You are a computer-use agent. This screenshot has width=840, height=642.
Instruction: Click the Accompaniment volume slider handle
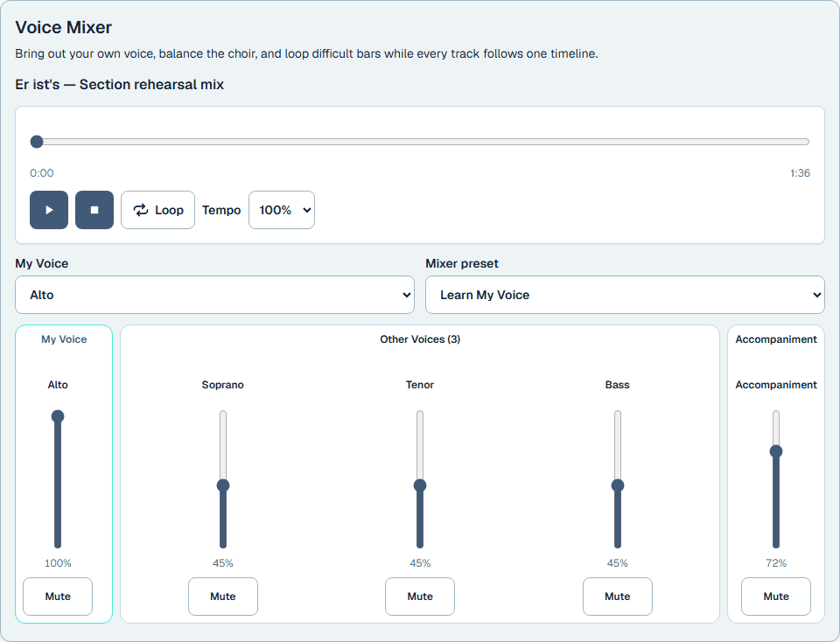pyautogui.click(x=776, y=451)
